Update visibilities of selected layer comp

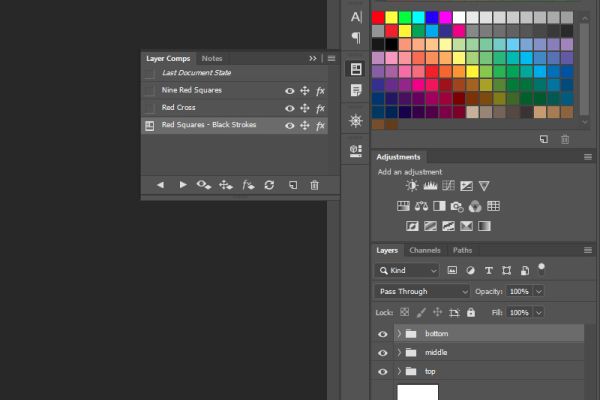[x=204, y=185]
